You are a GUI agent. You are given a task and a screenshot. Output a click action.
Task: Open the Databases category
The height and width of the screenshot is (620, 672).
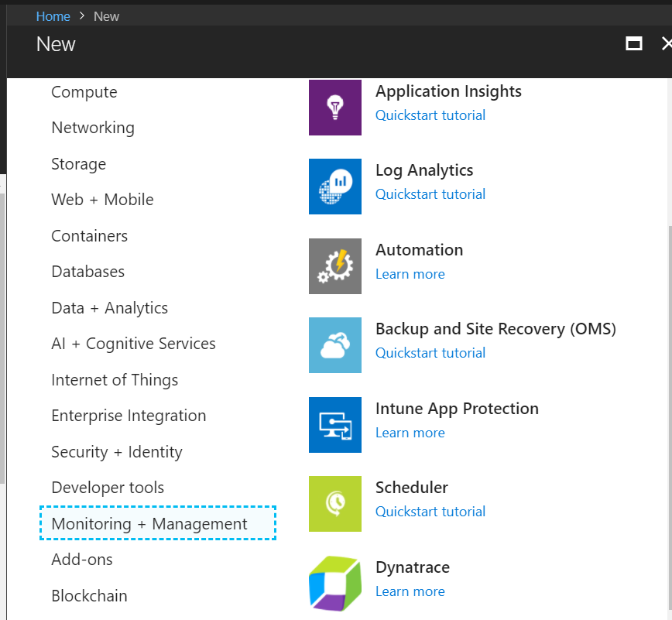[87, 272]
